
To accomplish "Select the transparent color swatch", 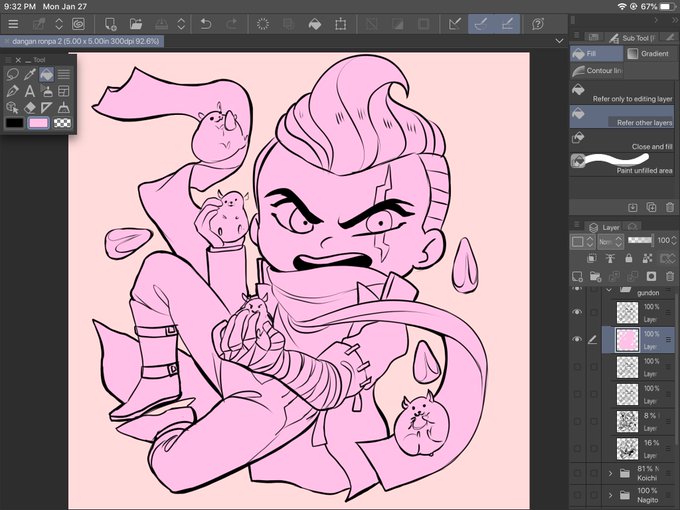I will [62, 123].
